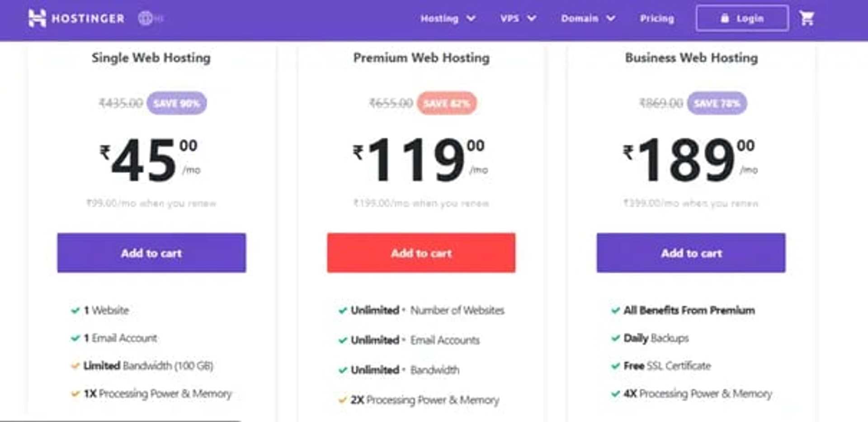
Task: Open the language globe selector
Action: point(146,18)
